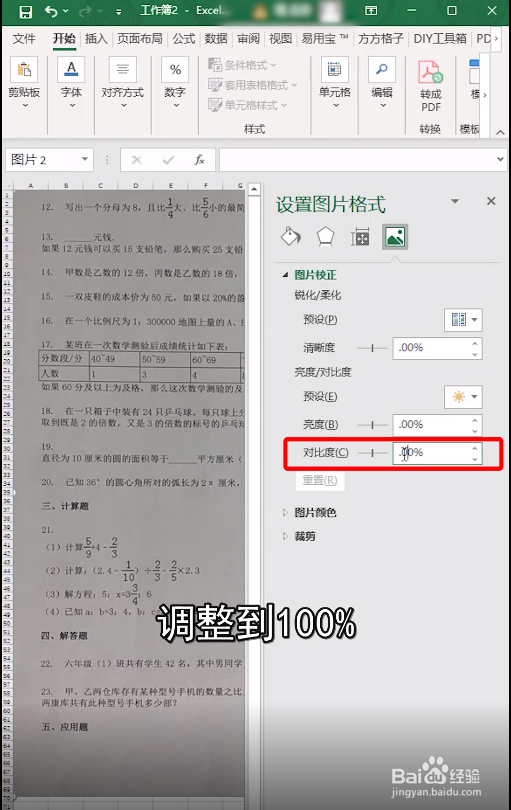Open Customize Quick Access Toolbar menu

coord(118,11)
